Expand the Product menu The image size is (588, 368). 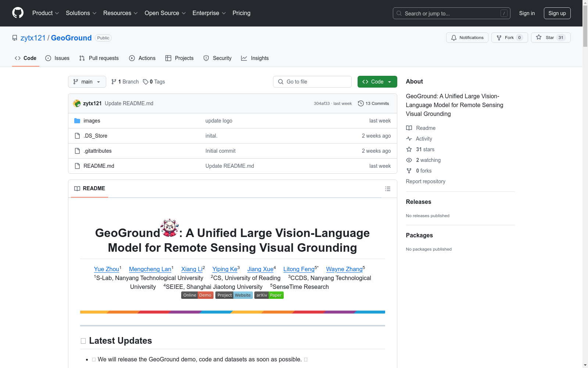coord(46,13)
